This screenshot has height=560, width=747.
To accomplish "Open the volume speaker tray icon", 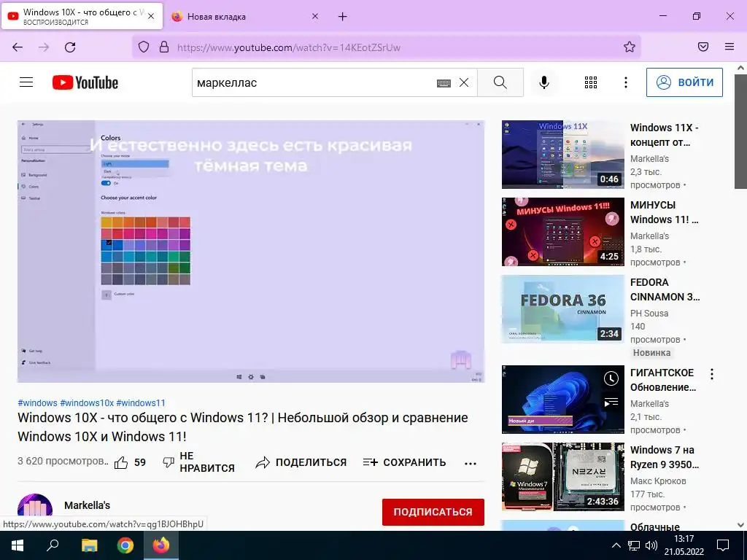I will 651,545.
